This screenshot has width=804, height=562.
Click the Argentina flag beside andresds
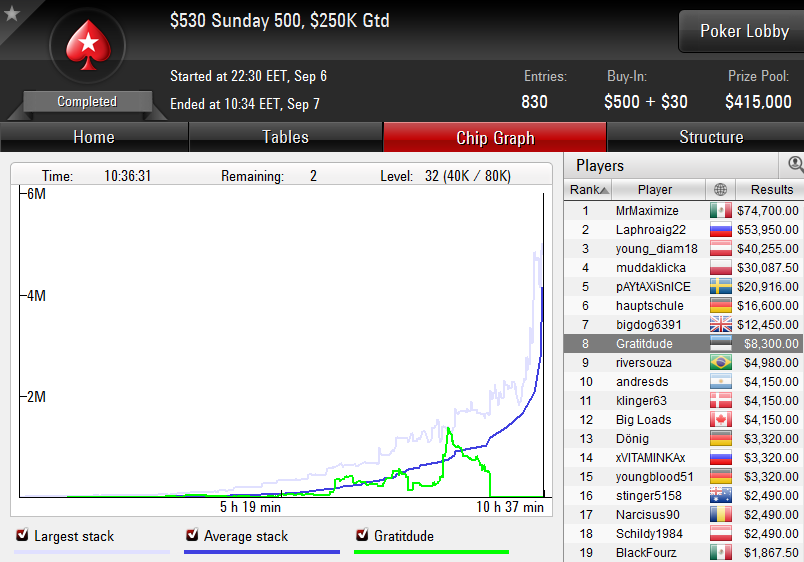(x=720, y=382)
